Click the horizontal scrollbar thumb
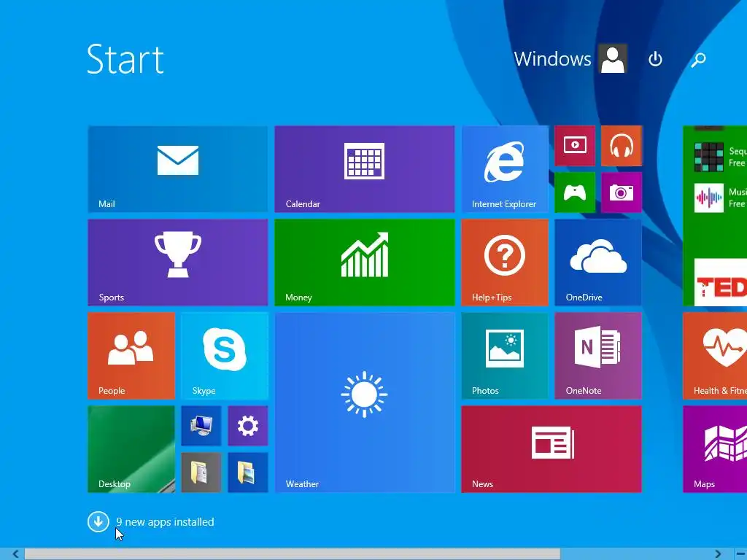 tap(292, 554)
